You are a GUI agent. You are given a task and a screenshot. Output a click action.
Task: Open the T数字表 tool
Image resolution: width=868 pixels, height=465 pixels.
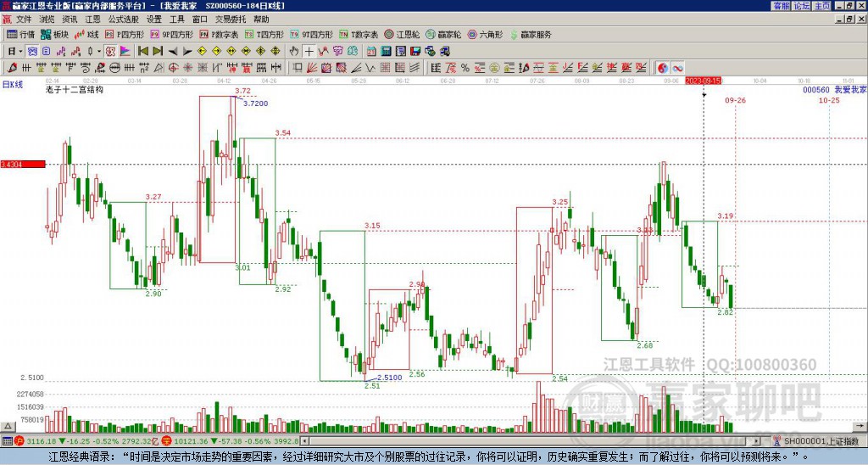[359, 34]
